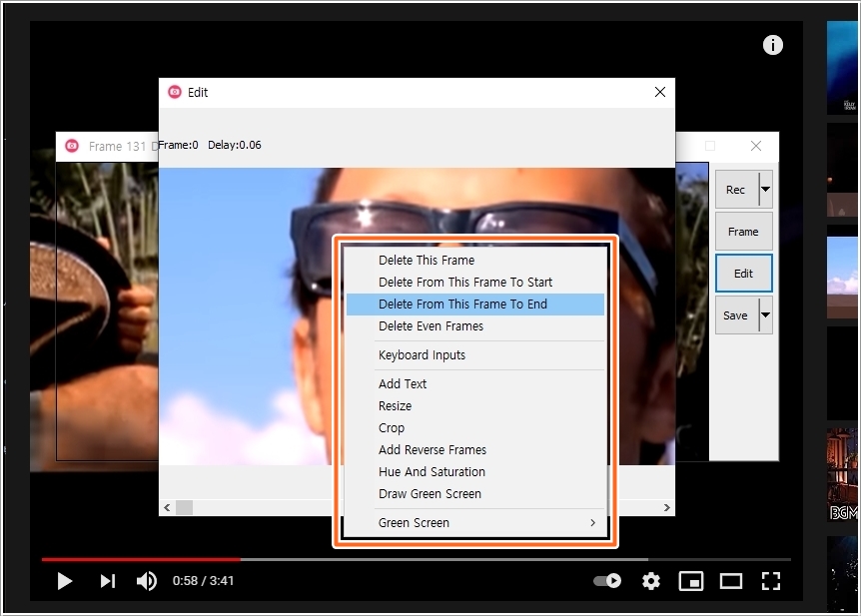Open the video info card icon
861x616 pixels.
pyautogui.click(x=772, y=45)
